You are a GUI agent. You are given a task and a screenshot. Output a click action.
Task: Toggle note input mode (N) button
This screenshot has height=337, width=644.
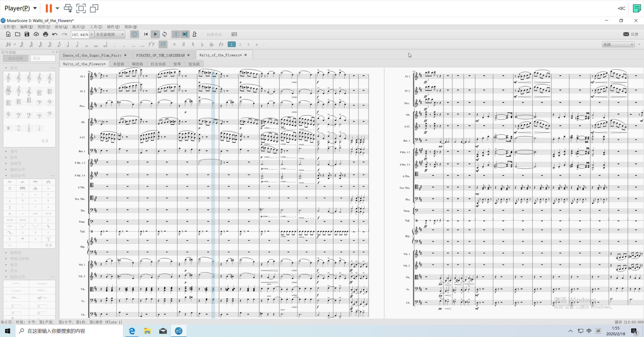point(8,44)
